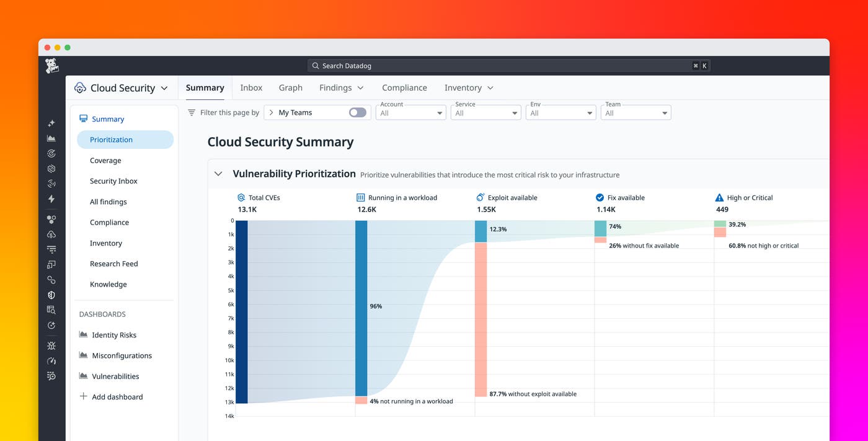Screen dimensions: 868x441
Task: Open the sparkle icon in dark sidebar
Action: coord(51,123)
